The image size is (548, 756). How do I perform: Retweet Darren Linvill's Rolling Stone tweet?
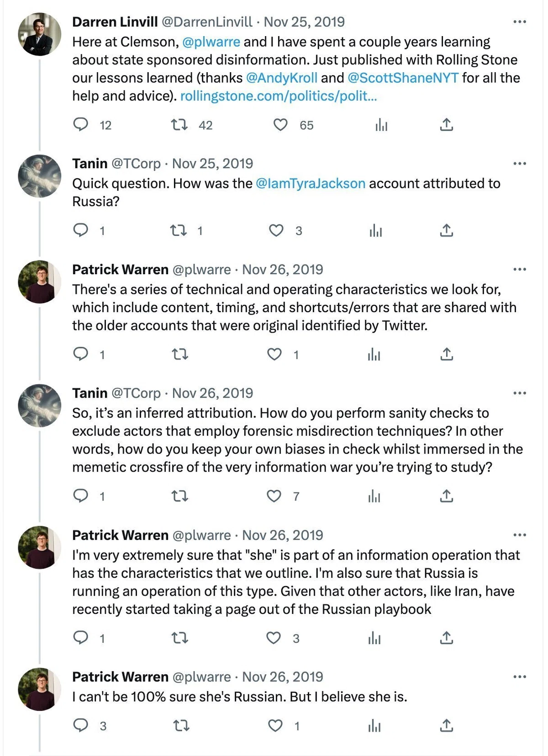[x=179, y=125]
